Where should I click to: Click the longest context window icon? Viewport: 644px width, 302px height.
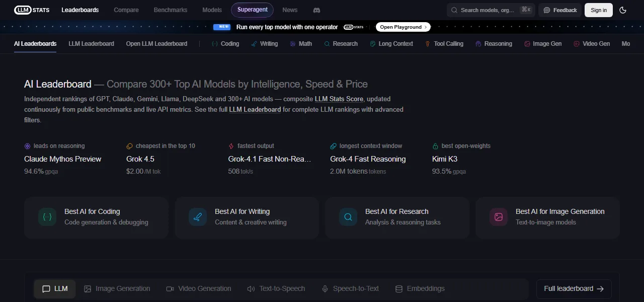point(333,146)
